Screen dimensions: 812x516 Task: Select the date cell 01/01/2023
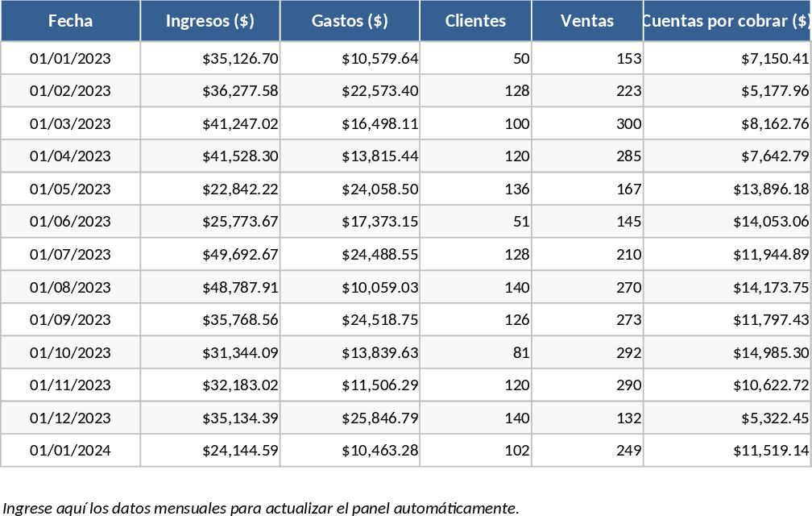(x=70, y=58)
